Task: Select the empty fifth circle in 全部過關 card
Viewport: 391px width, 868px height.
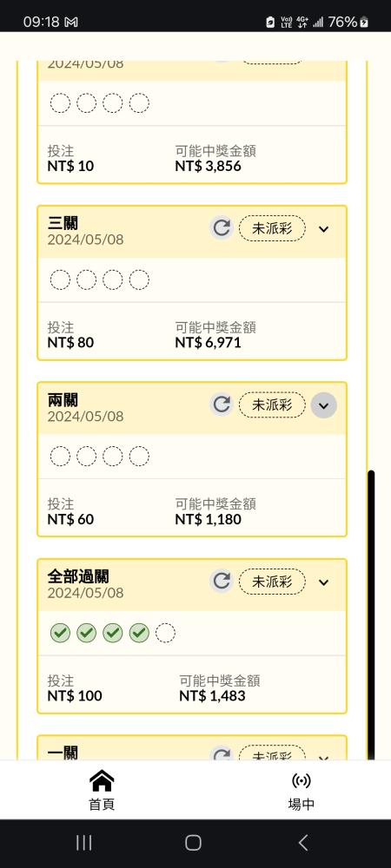Action: click(165, 633)
